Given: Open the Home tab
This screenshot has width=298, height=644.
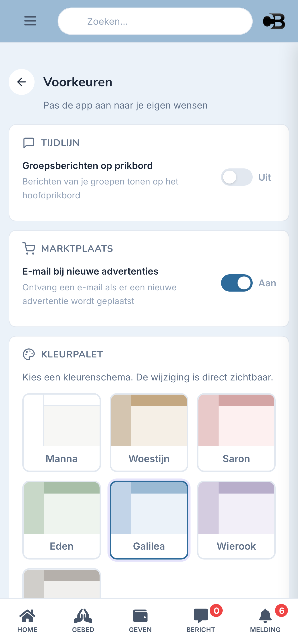Looking at the screenshot, I should point(27,620).
